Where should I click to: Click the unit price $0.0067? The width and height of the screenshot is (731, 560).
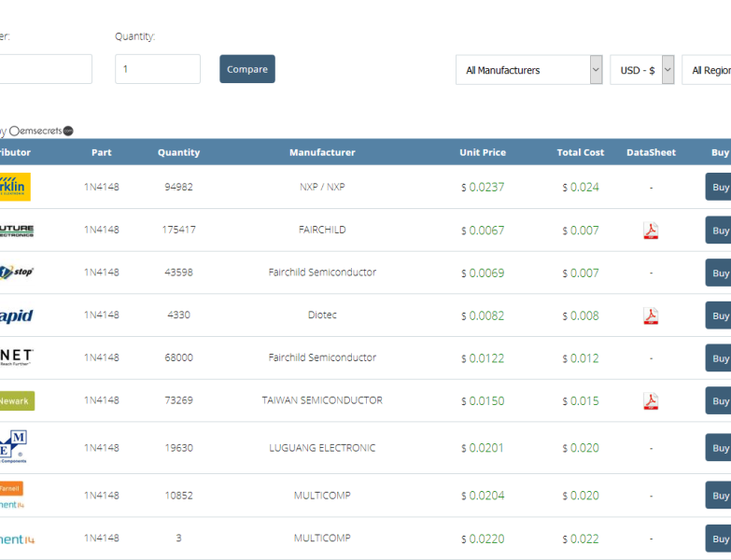click(483, 231)
